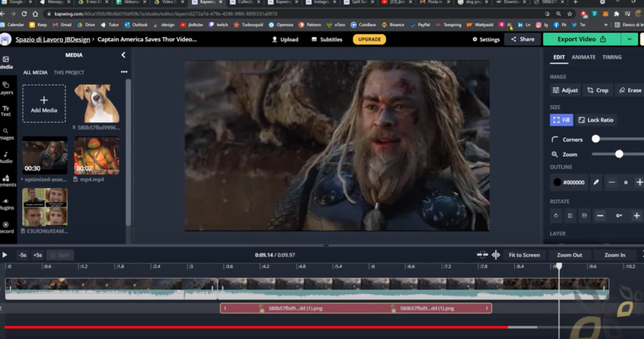Switch to the ANIMATE tab
Viewport: 644px width, 339px height.
tap(583, 57)
